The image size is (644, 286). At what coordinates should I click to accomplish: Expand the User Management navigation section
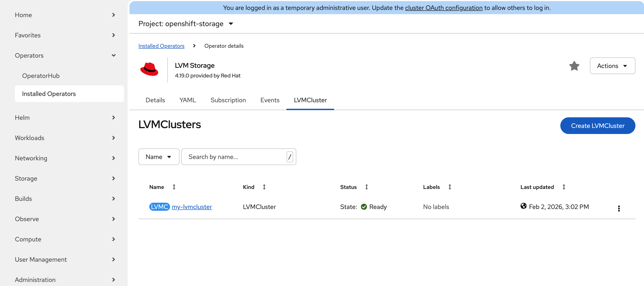click(65, 259)
